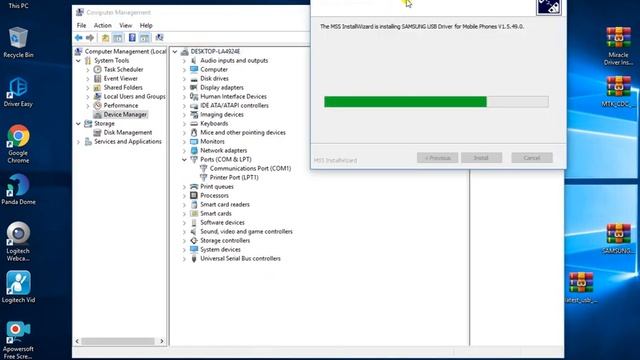Expand Disk drives category
Screen dimensions: 640x360
[x=184, y=79]
